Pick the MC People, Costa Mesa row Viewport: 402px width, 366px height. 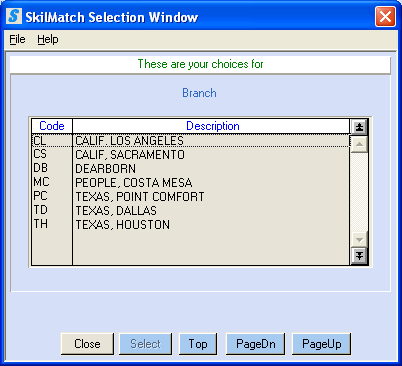[191, 183]
